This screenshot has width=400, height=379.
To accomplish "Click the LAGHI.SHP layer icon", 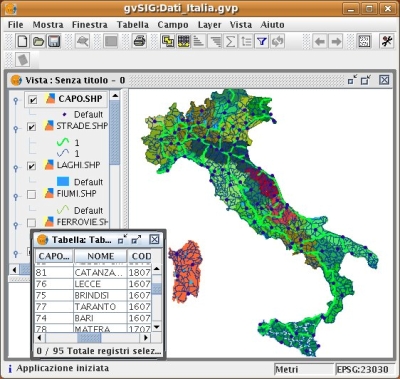I will pyautogui.click(x=49, y=165).
